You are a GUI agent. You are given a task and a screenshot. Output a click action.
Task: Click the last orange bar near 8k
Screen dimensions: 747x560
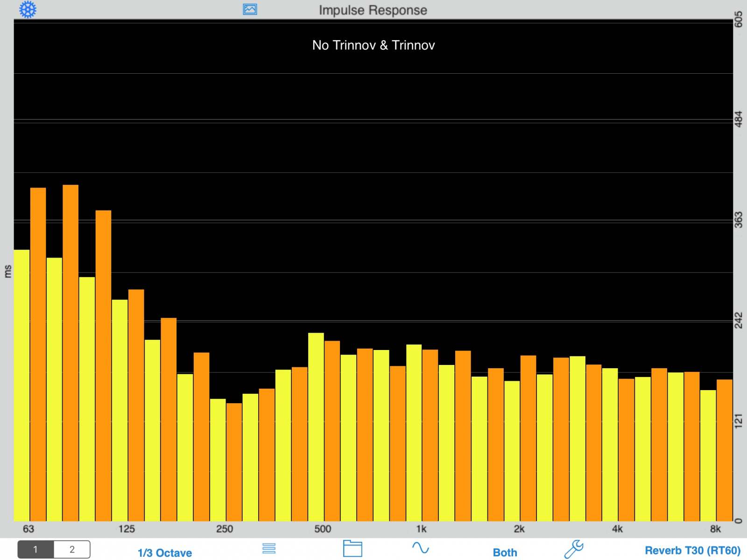click(725, 448)
